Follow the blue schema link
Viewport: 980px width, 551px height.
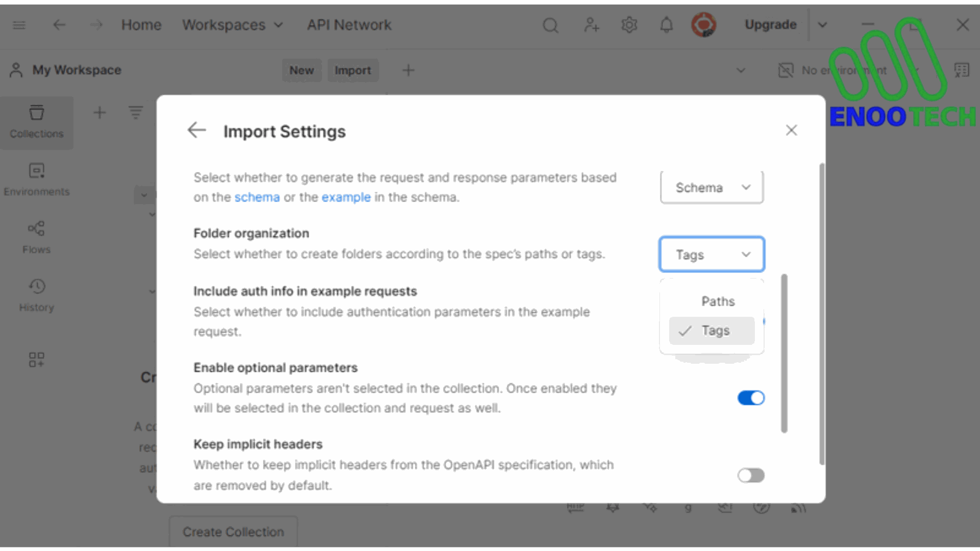point(257,197)
